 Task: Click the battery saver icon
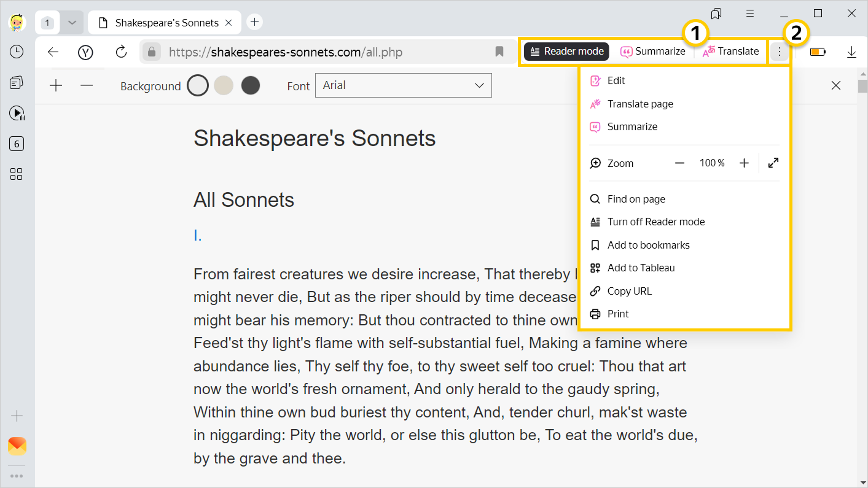point(818,52)
